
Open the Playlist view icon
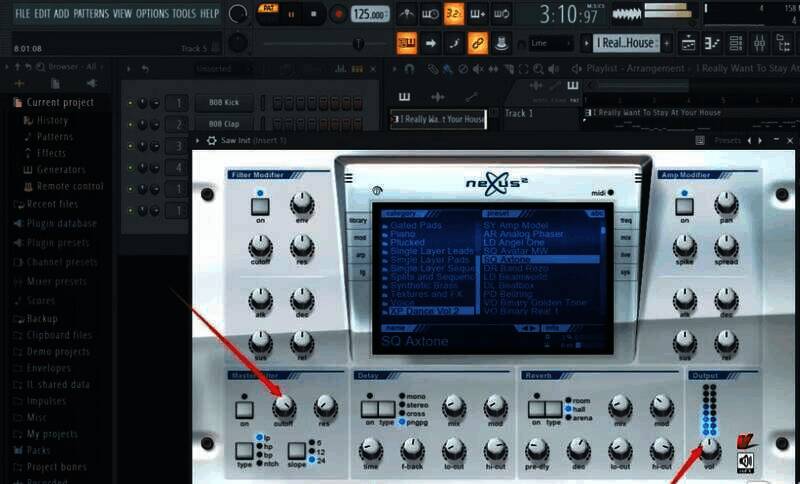(688, 43)
